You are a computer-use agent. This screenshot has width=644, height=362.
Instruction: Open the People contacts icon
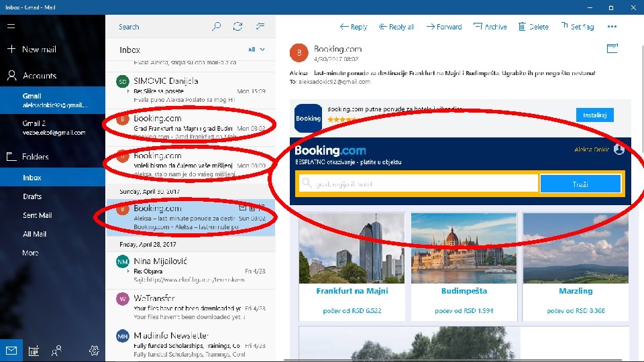point(56,351)
